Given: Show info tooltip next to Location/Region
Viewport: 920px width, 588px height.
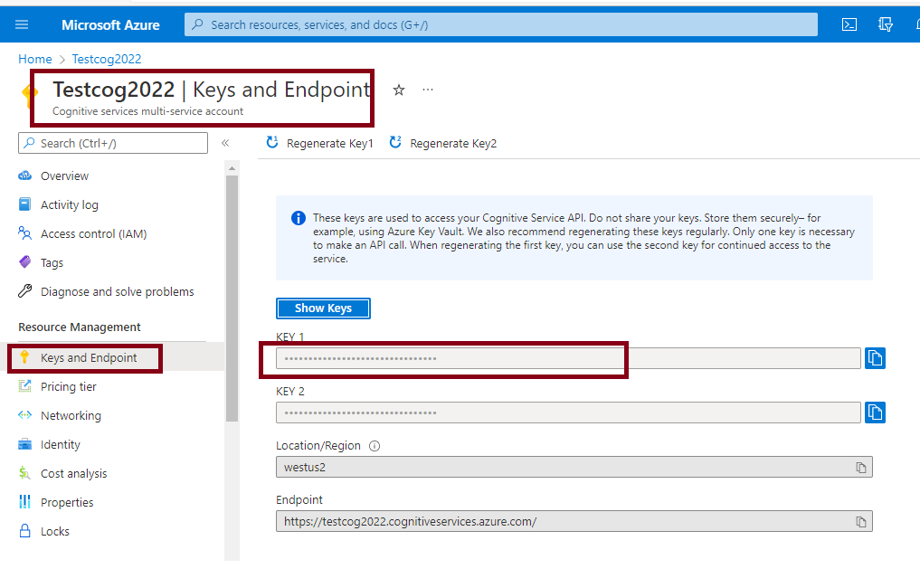Looking at the screenshot, I should pyautogui.click(x=375, y=446).
